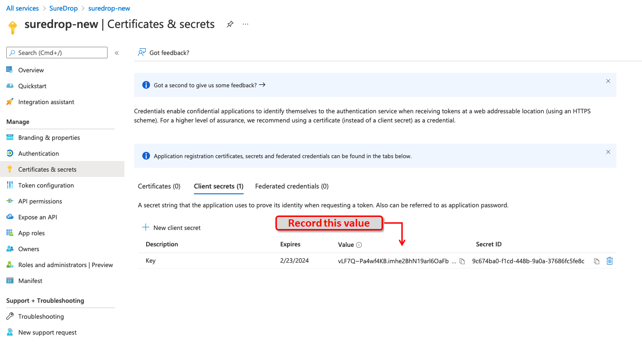Viewport: 642px width, 364px height.
Task: Click the Secret ID column header
Action: click(x=489, y=244)
